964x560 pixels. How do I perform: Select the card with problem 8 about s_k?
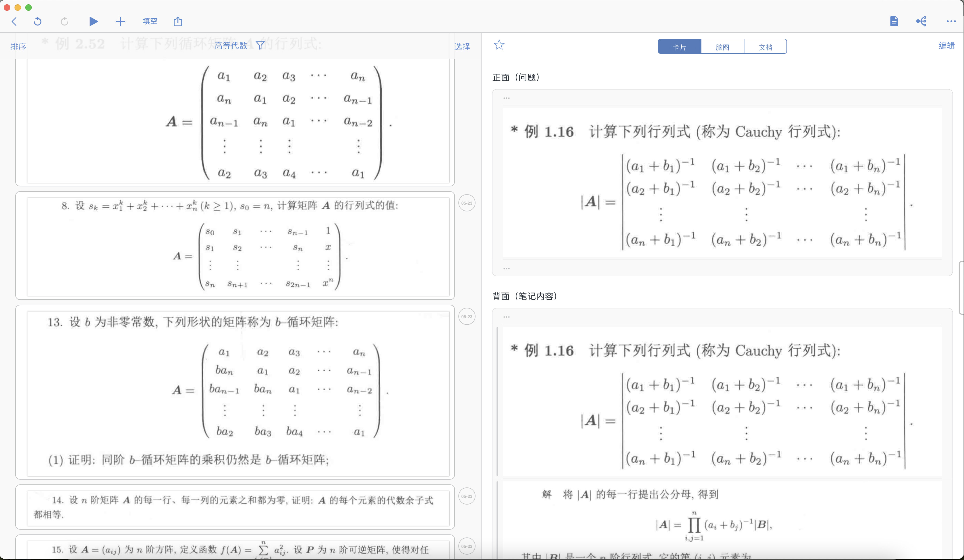tap(235, 246)
